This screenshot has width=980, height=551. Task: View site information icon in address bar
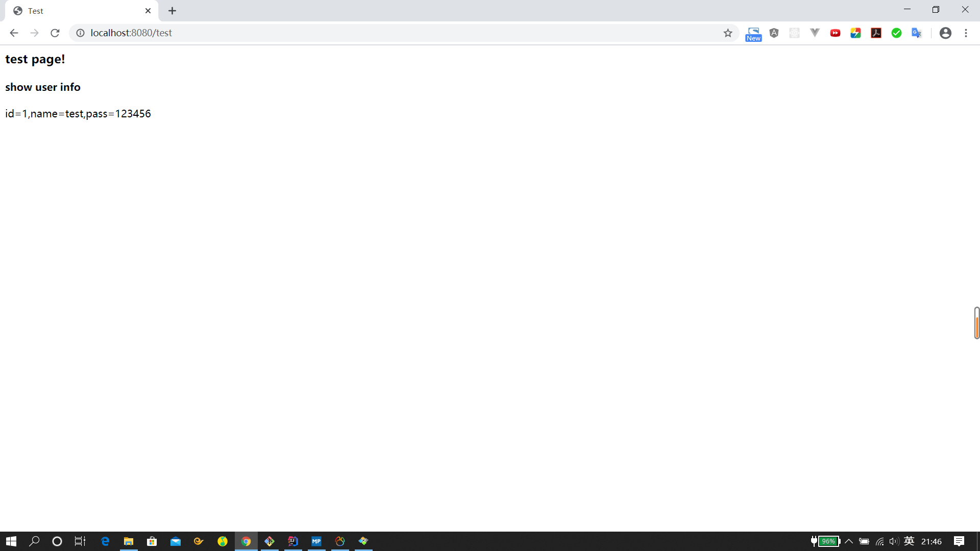click(x=80, y=33)
